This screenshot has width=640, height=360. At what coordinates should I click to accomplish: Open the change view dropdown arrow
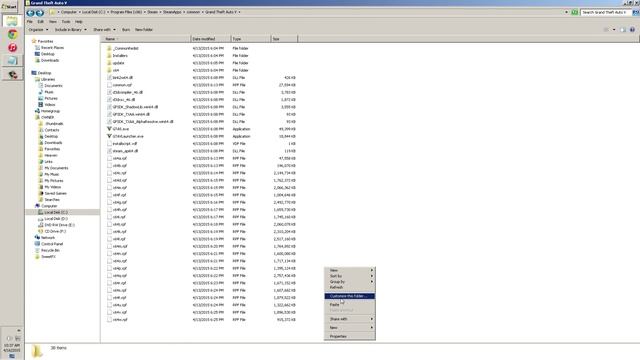click(x=614, y=29)
